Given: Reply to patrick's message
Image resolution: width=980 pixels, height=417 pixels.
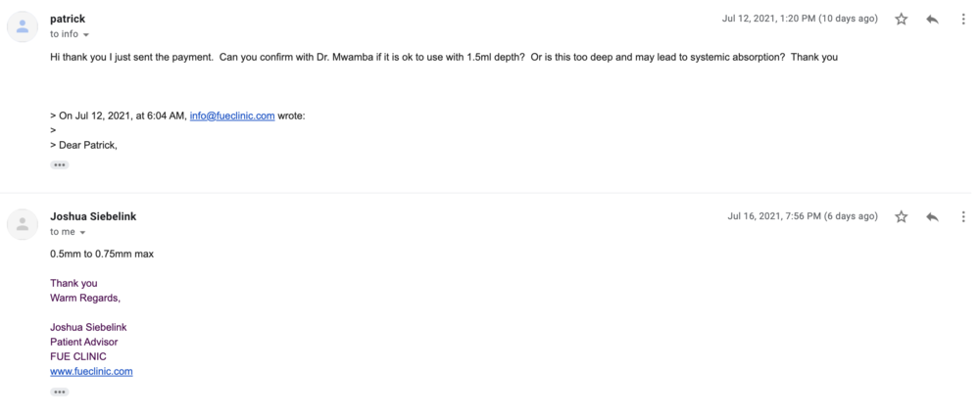Looking at the screenshot, I should tap(932, 20).
